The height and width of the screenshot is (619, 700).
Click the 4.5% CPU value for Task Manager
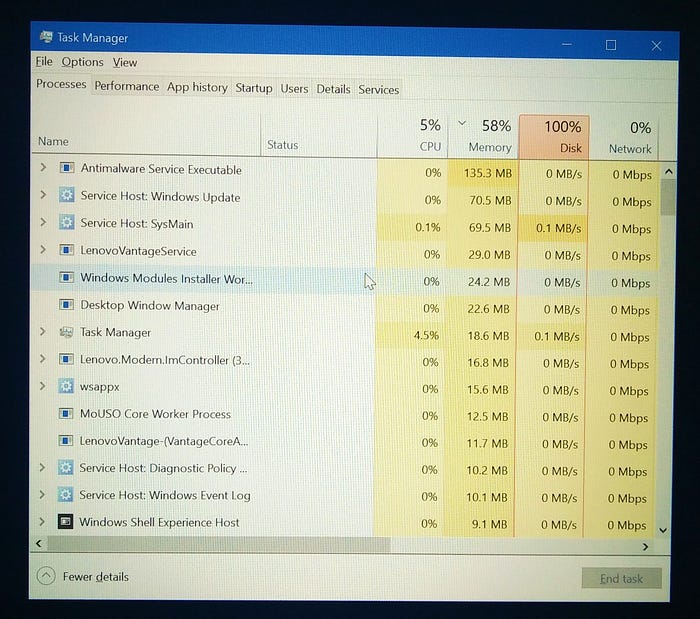(x=426, y=335)
